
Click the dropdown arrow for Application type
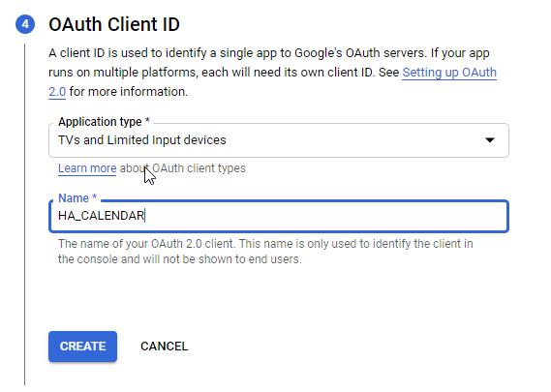[490, 140]
